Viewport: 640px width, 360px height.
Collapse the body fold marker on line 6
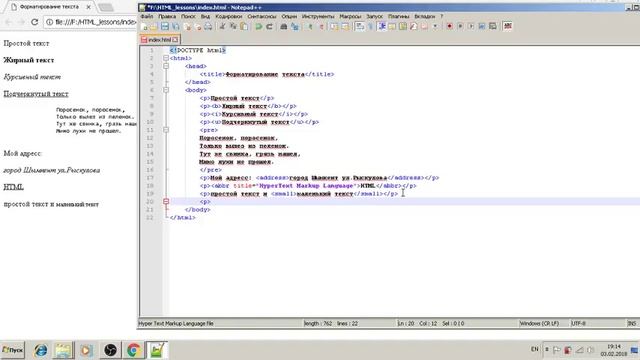click(x=166, y=90)
